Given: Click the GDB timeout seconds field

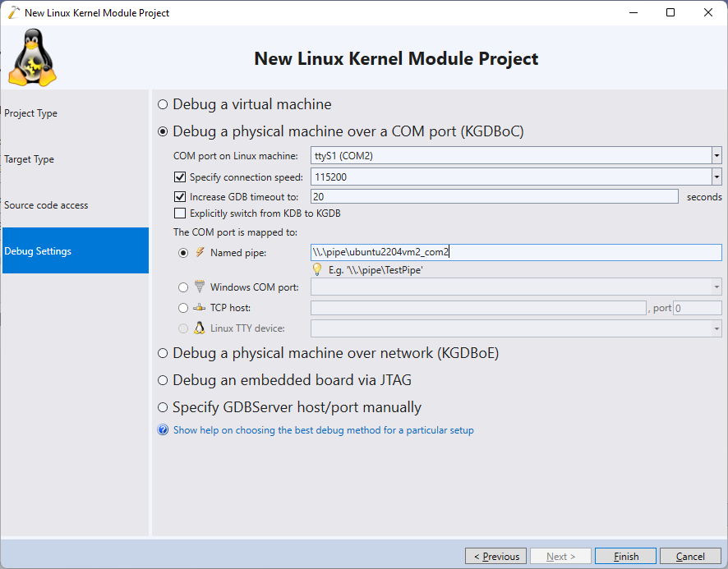Looking at the screenshot, I should 495,197.
